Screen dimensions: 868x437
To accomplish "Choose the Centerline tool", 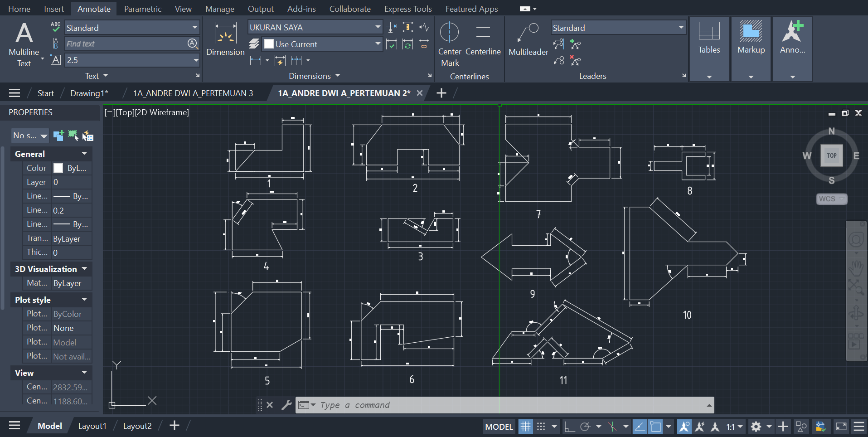I will (x=483, y=39).
